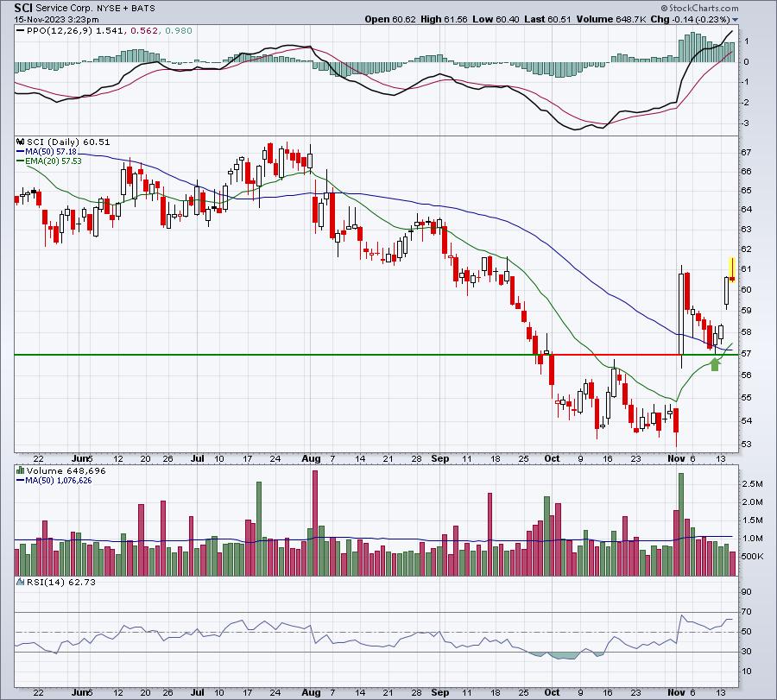Click the green up arrow annotation near 57
Screen dimensions: 777x700
715,364
